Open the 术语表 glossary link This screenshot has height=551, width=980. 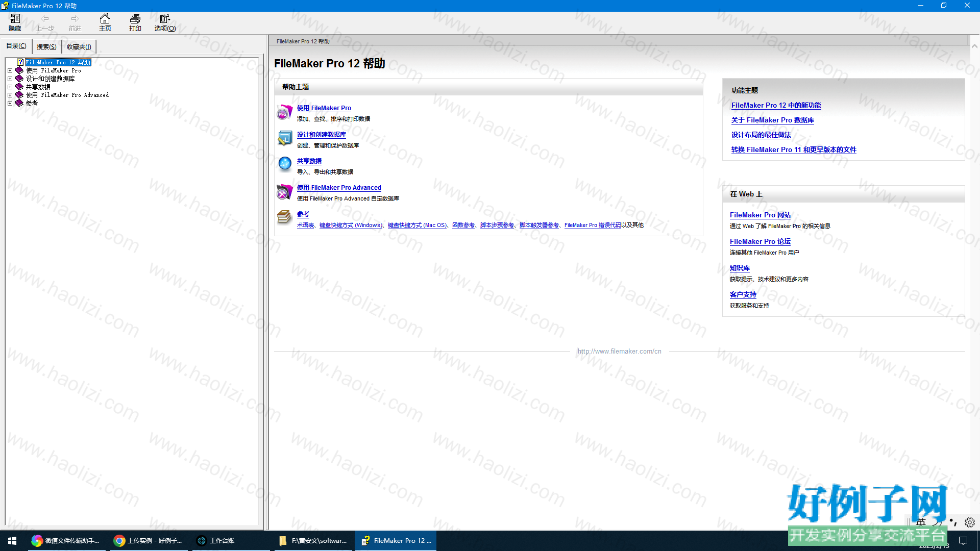[305, 225]
